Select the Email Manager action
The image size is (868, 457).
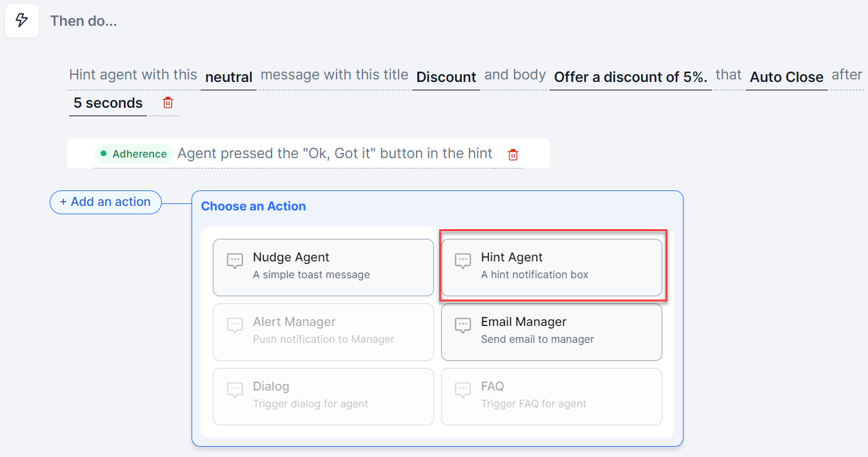coord(551,332)
